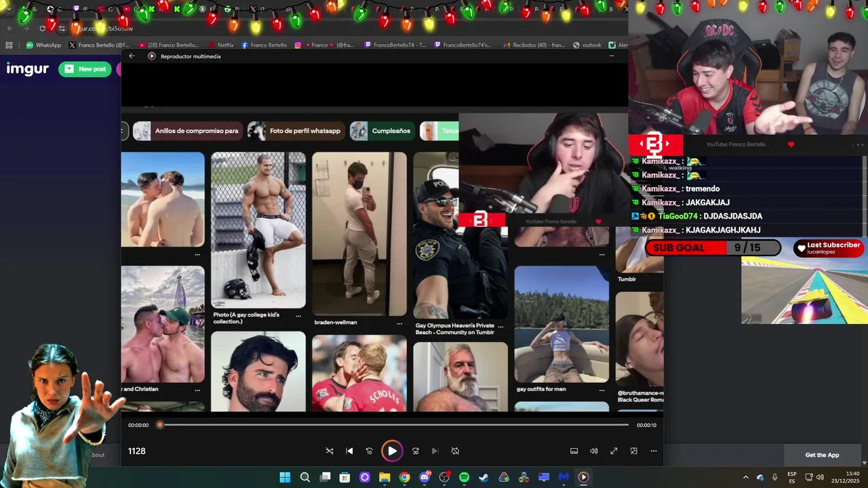Open more options ellipsis in media player
Viewport: 868px width, 488px height.
coord(654,451)
